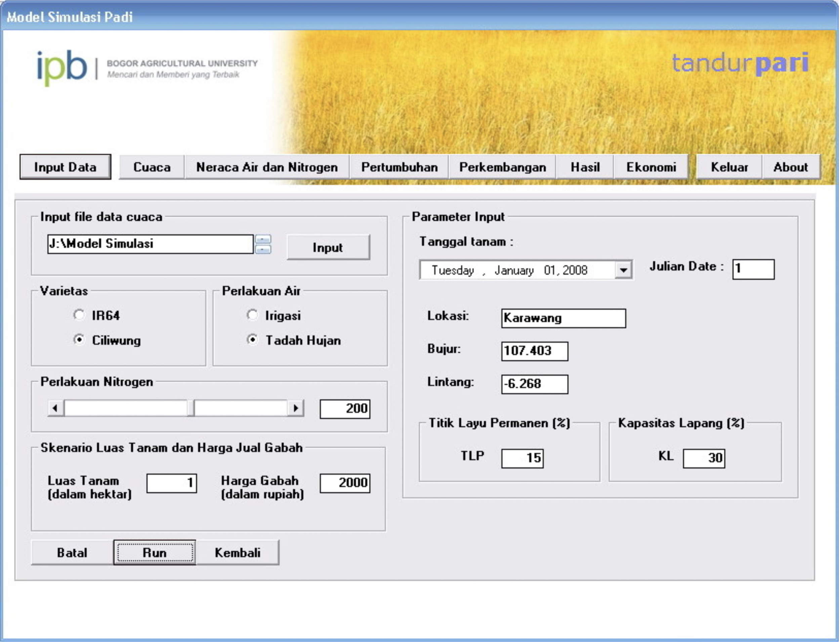
Task: Select the IR64 variety radio button
Action: pyautogui.click(x=79, y=315)
